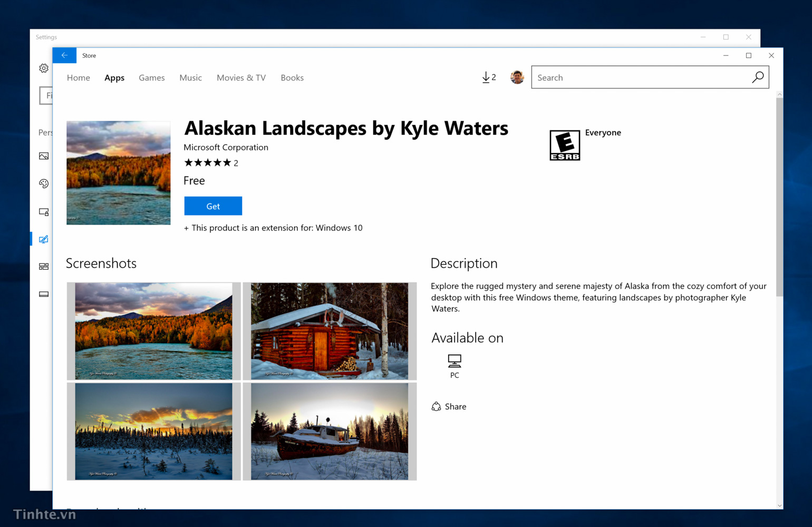Click the Store vertical scrollbar thumb
Image resolution: width=812 pixels, height=527 pixels.
tap(779, 197)
